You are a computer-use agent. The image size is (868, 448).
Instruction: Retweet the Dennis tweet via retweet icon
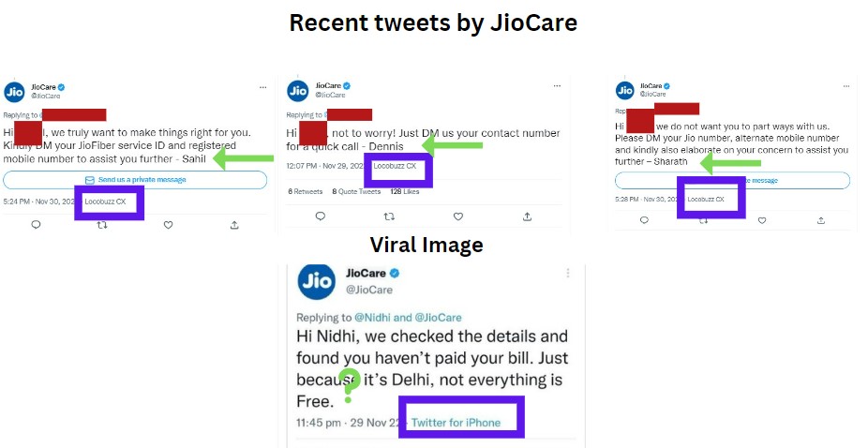[389, 217]
